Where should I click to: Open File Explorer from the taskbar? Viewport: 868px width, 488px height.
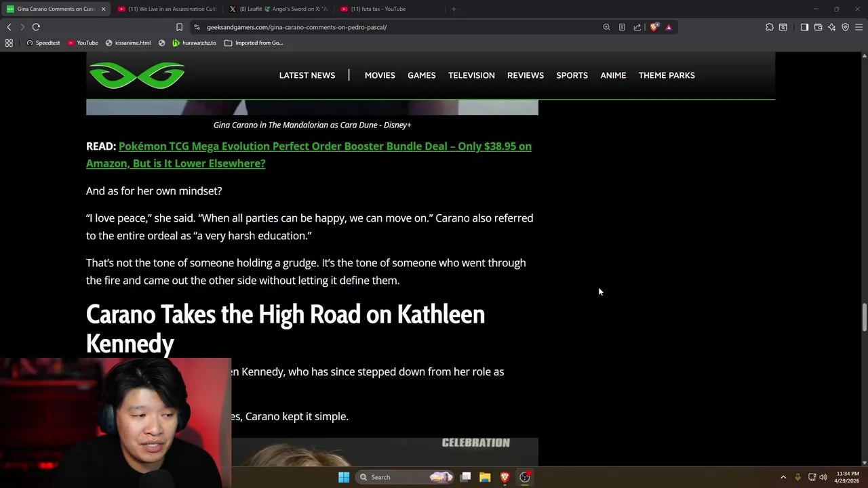(x=485, y=477)
